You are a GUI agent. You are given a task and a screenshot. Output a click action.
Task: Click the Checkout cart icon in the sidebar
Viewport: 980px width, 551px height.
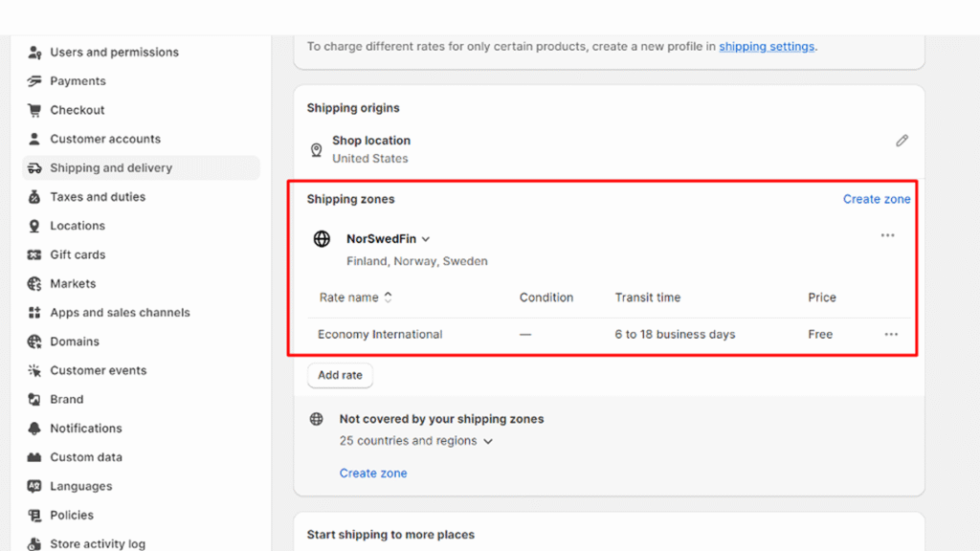pyautogui.click(x=34, y=110)
